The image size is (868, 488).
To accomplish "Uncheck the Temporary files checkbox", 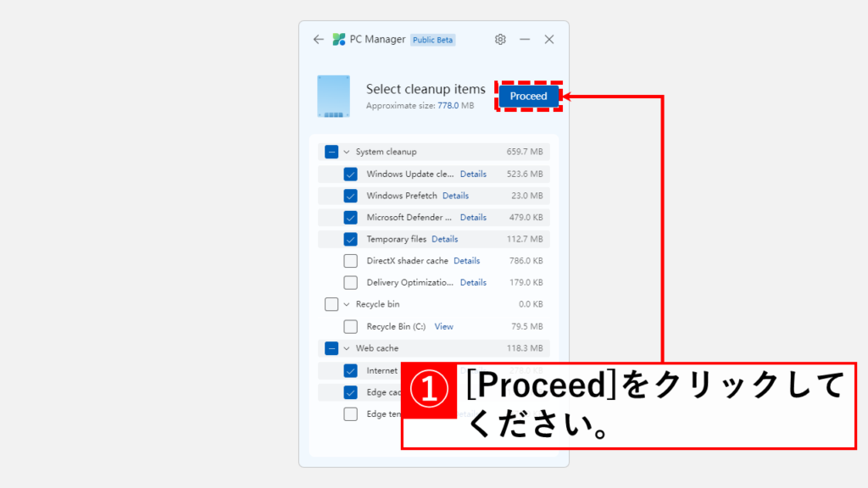I will coord(350,239).
